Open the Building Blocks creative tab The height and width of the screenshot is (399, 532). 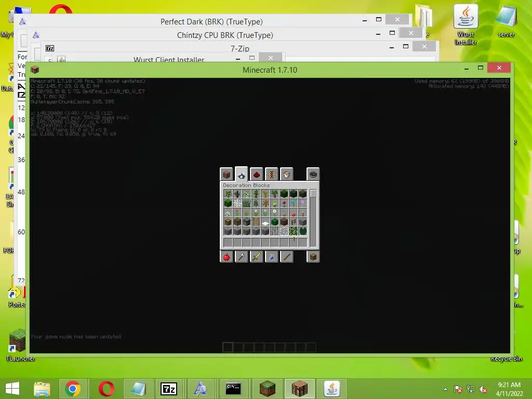click(x=227, y=175)
